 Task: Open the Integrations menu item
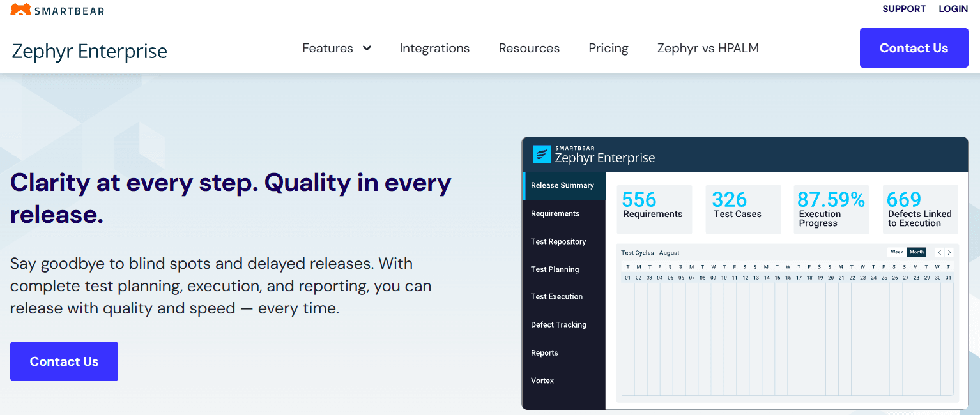coord(434,48)
